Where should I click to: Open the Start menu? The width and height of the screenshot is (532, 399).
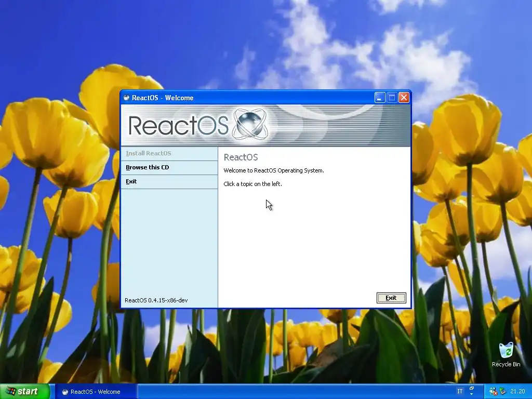25,391
